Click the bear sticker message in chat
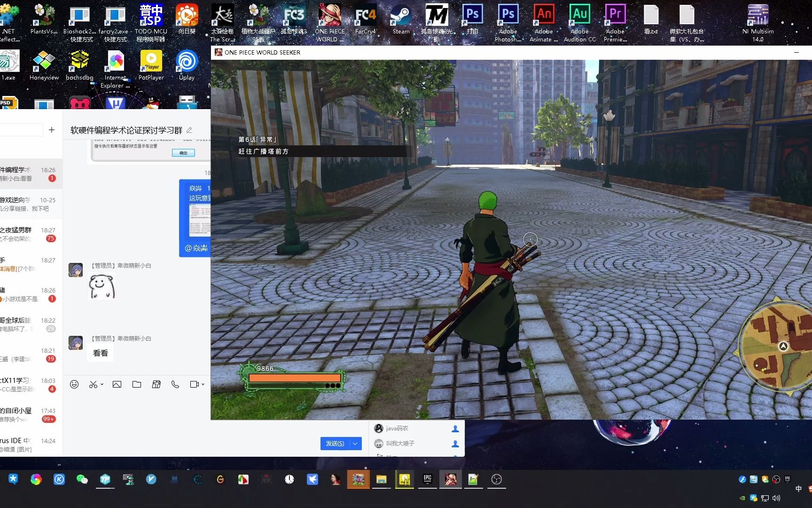The image size is (812, 508). (x=101, y=287)
